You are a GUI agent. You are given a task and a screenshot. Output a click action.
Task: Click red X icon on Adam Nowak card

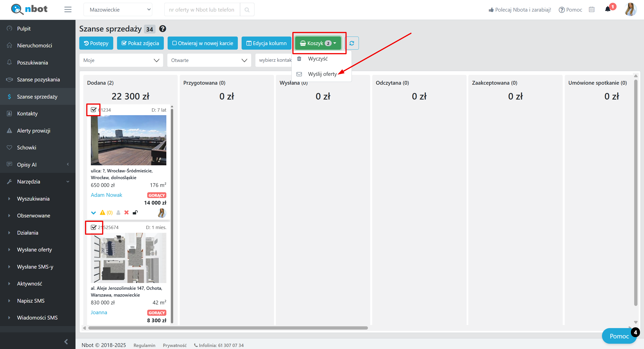126,212
